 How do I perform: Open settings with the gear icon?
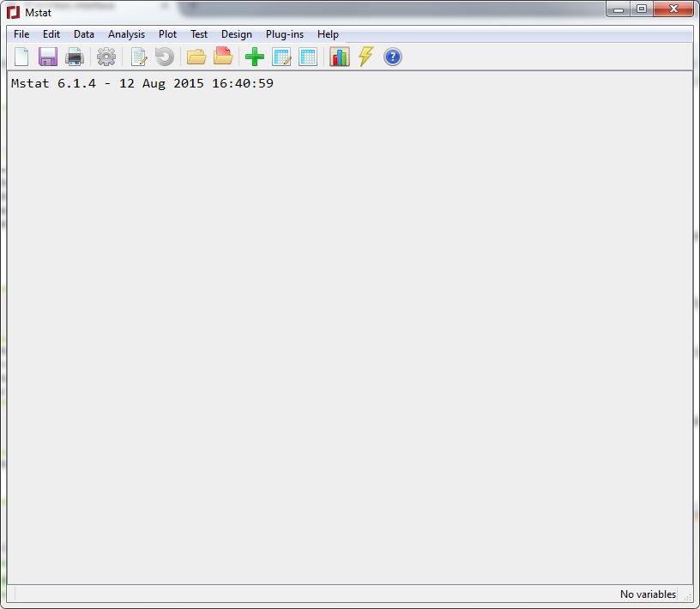106,57
